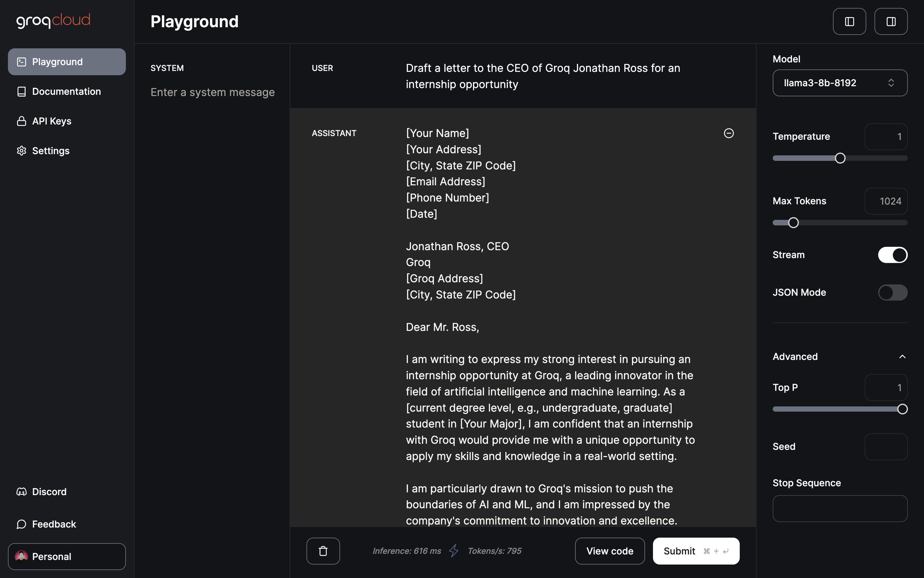Open the Discord link
Screen dimensions: 924x578
pyautogui.click(x=67, y=492)
